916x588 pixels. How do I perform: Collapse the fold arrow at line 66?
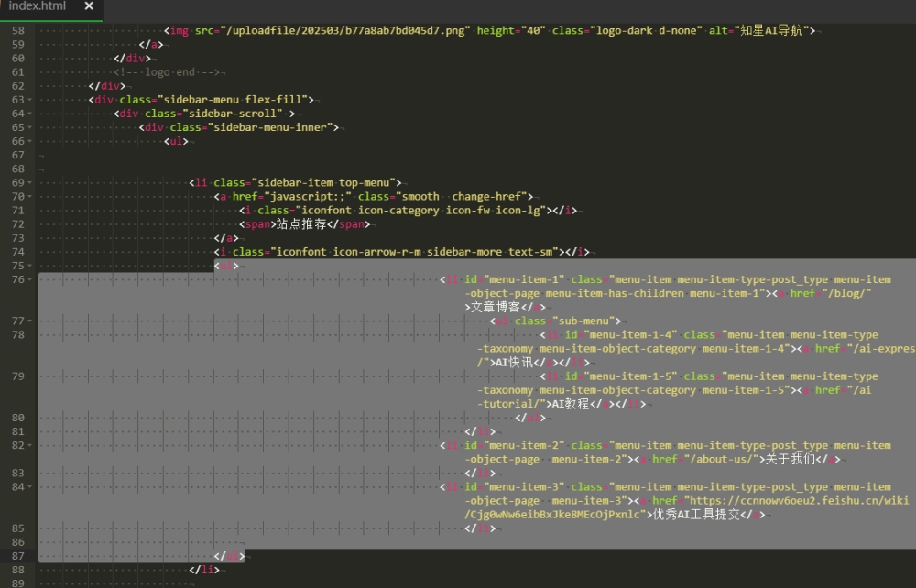[30, 141]
